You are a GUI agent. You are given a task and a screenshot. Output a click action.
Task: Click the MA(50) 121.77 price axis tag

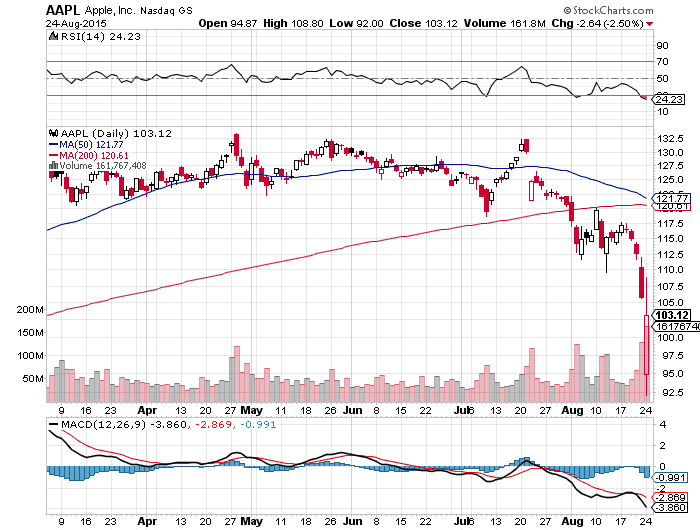pyautogui.click(x=668, y=199)
